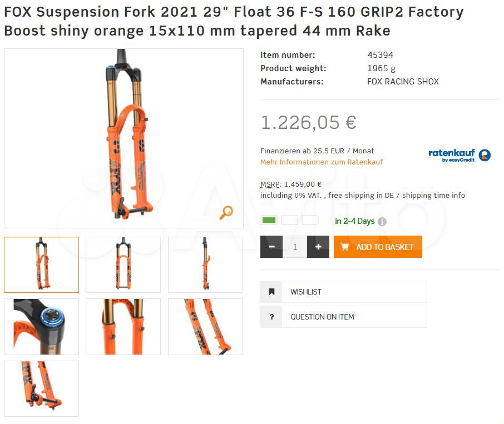
Task: Click the delivery time info icon
Action: pos(382,222)
